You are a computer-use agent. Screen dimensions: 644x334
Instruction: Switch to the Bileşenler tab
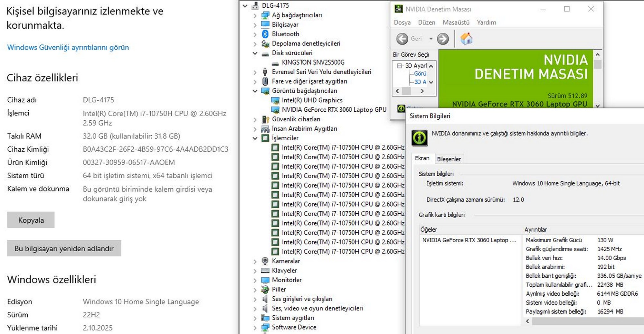[449, 159]
